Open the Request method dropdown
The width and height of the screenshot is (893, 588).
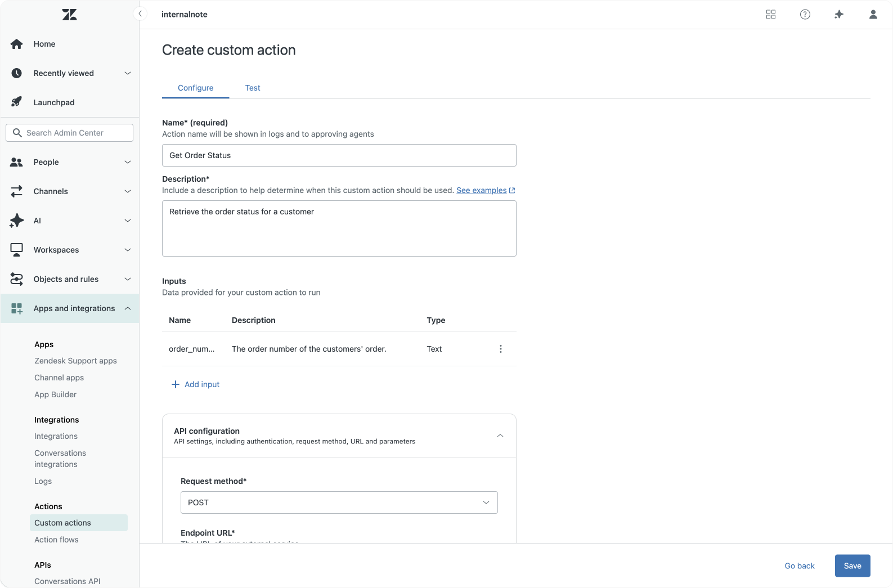click(339, 502)
